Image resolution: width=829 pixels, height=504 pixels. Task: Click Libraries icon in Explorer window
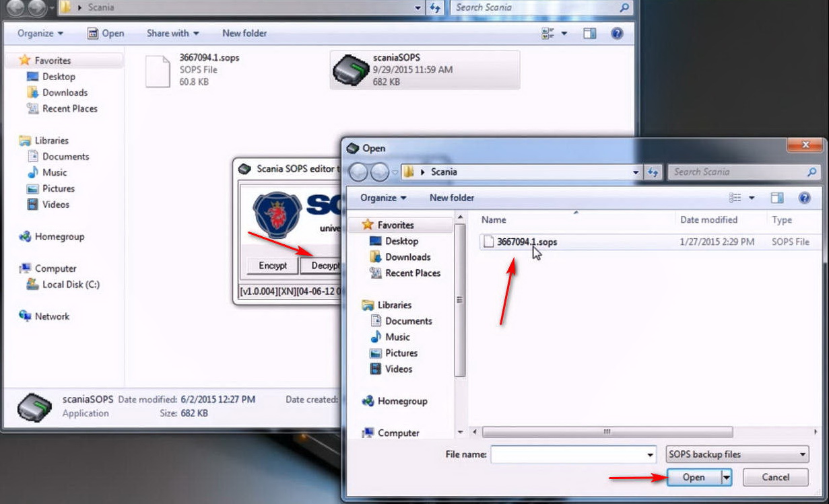25,141
